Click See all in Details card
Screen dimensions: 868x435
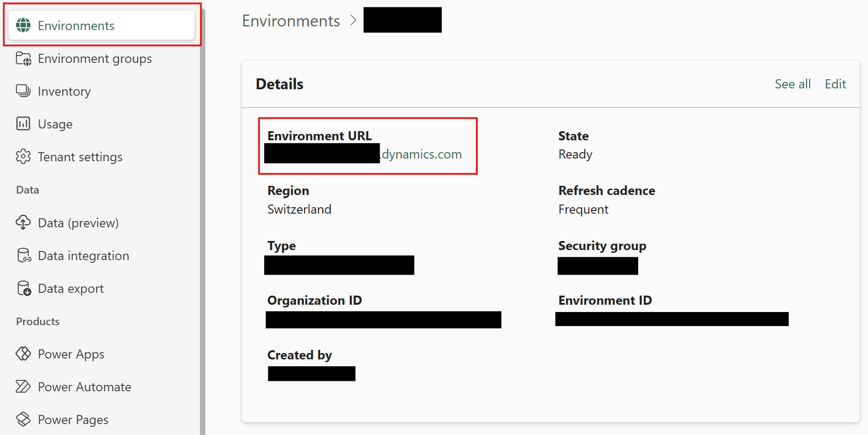[793, 84]
